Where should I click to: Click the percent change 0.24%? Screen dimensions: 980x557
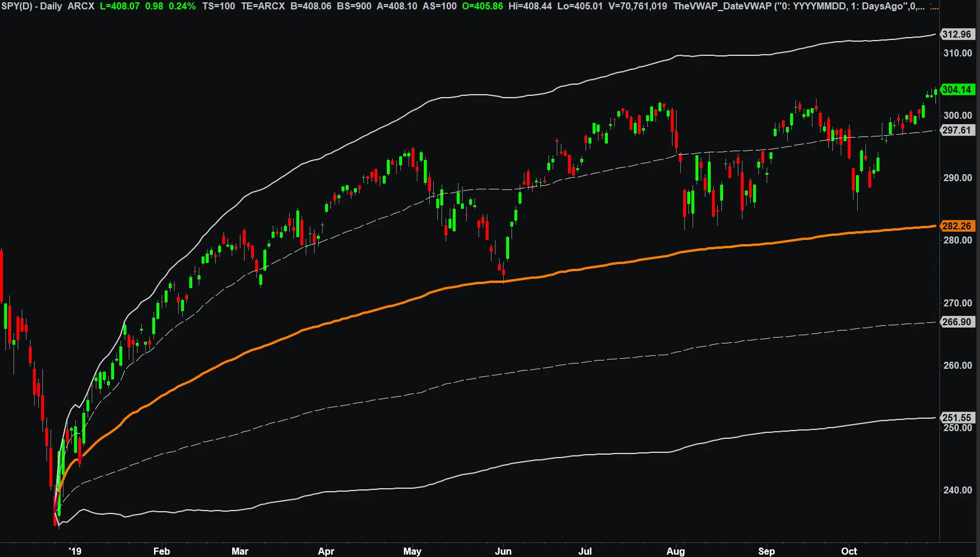182,6
